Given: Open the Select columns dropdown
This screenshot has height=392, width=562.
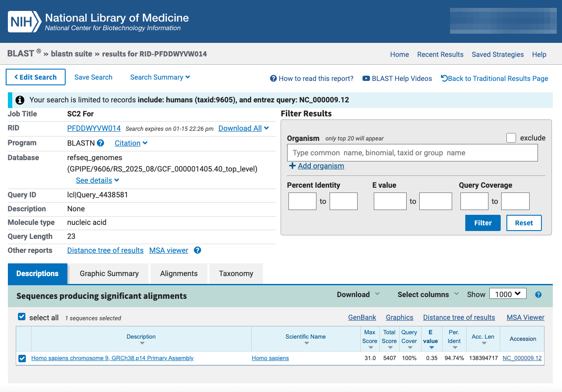Looking at the screenshot, I should [x=428, y=294].
